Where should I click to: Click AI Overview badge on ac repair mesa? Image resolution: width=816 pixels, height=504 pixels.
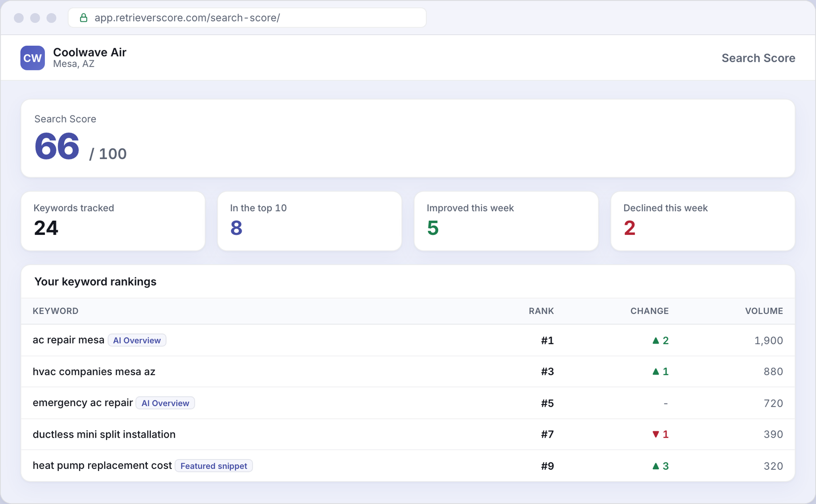[137, 340]
